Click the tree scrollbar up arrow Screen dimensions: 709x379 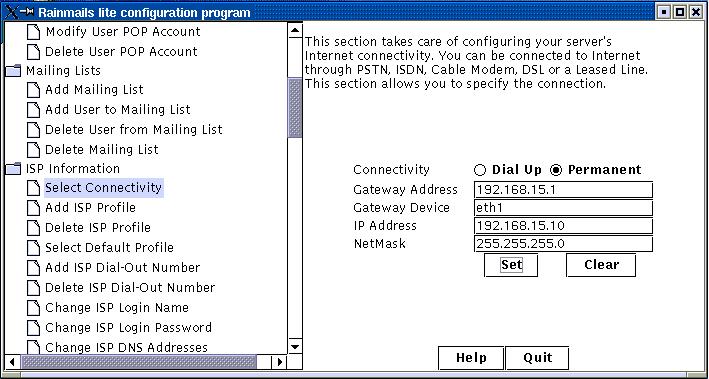(295, 30)
